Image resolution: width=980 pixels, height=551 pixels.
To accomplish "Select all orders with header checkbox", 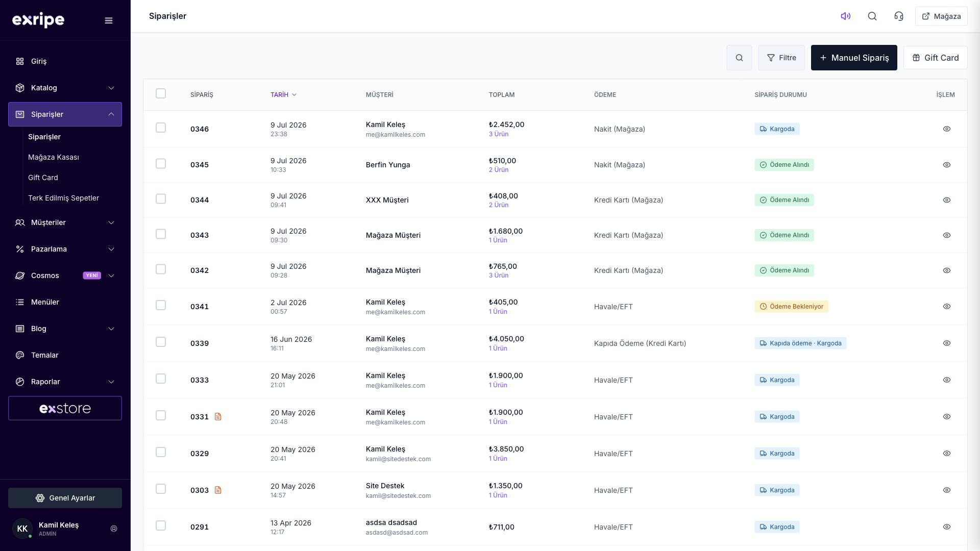I will [x=161, y=93].
